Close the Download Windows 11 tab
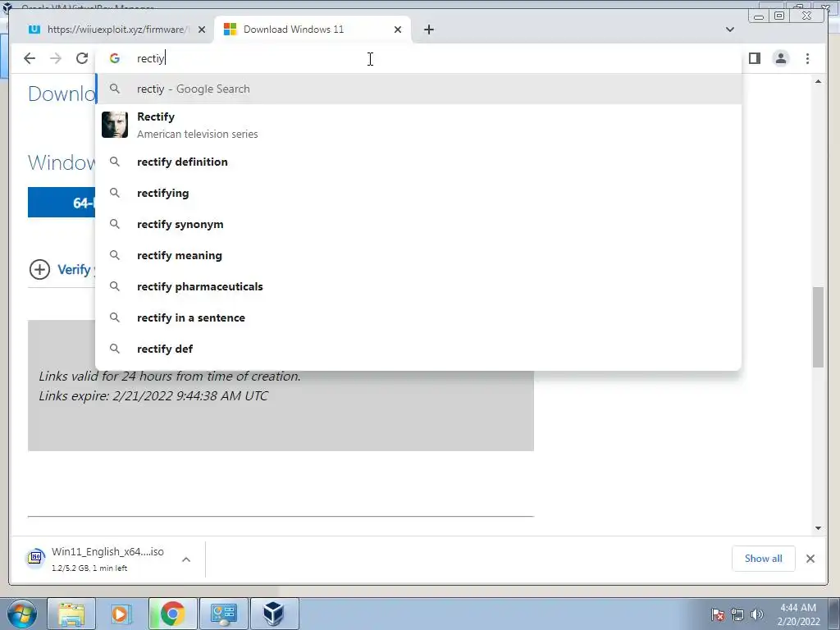 pyautogui.click(x=398, y=30)
